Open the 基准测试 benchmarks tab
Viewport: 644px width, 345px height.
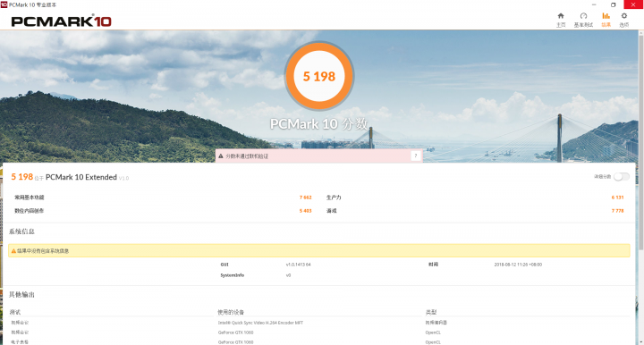pyautogui.click(x=583, y=20)
